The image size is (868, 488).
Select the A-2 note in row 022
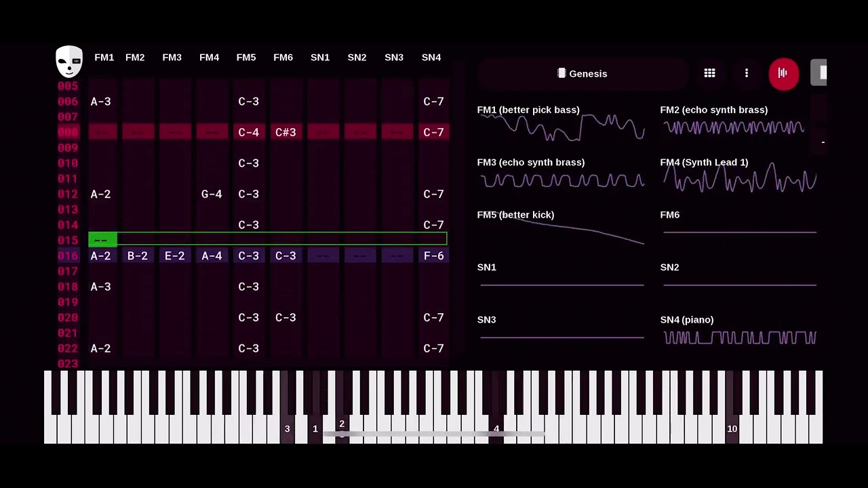[x=100, y=348]
